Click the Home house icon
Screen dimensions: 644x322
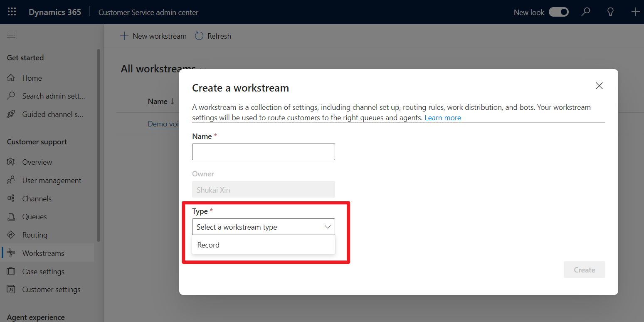11,78
